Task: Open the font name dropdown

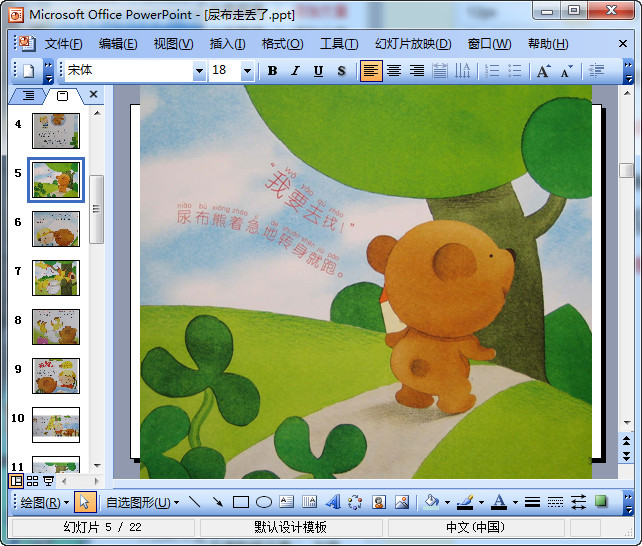Action: (x=199, y=71)
